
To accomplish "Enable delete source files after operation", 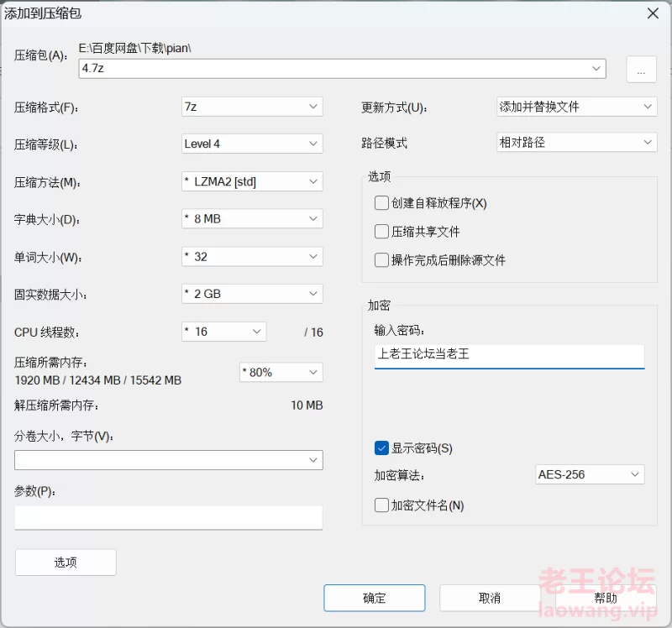I will 382,260.
